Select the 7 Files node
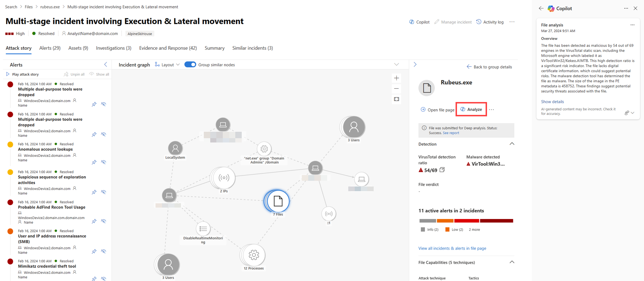This screenshot has height=281, width=644. coord(277,201)
